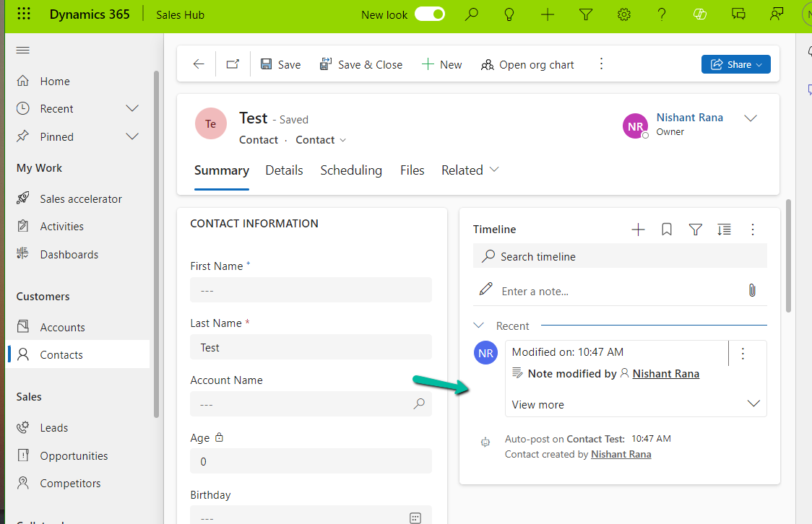Image resolution: width=812 pixels, height=524 pixels.
Task: Switch to the Details tab
Action: click(284, 170)
